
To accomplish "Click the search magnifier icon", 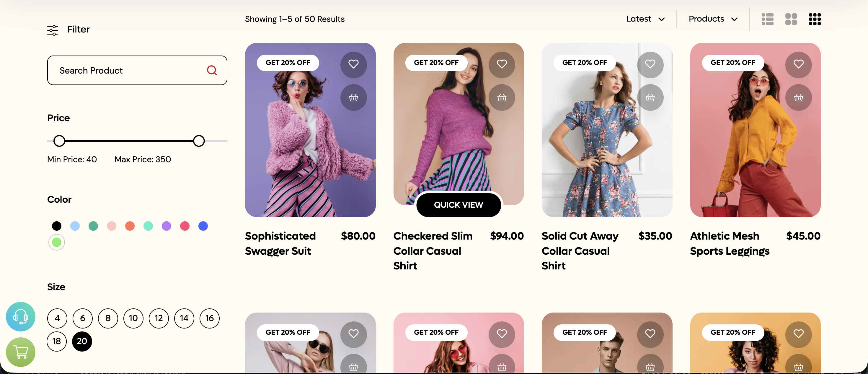I will (212, 70).
